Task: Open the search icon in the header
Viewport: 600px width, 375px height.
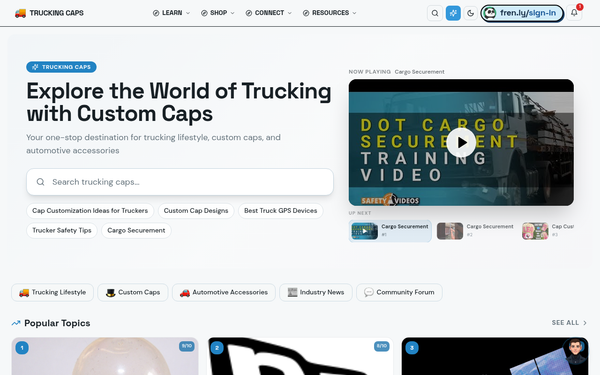Action: (435, 13)
